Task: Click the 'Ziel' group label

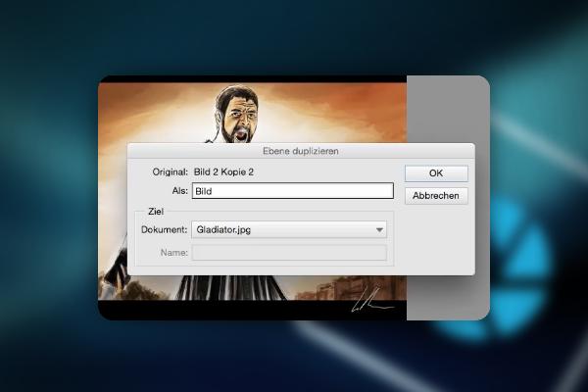Action: tap(156, 212)
